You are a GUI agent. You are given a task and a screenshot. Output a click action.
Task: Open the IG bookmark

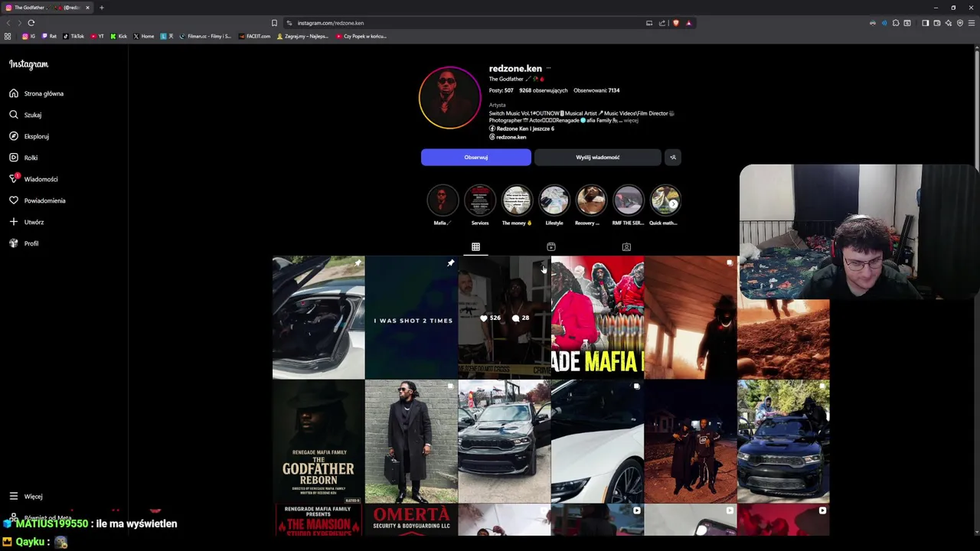(x=29, y=36)
